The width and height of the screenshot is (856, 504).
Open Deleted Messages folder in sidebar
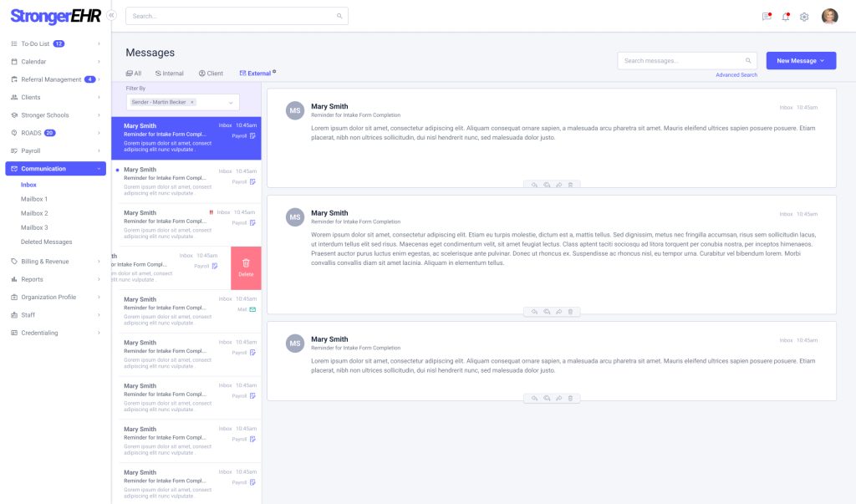pos(46,242)
